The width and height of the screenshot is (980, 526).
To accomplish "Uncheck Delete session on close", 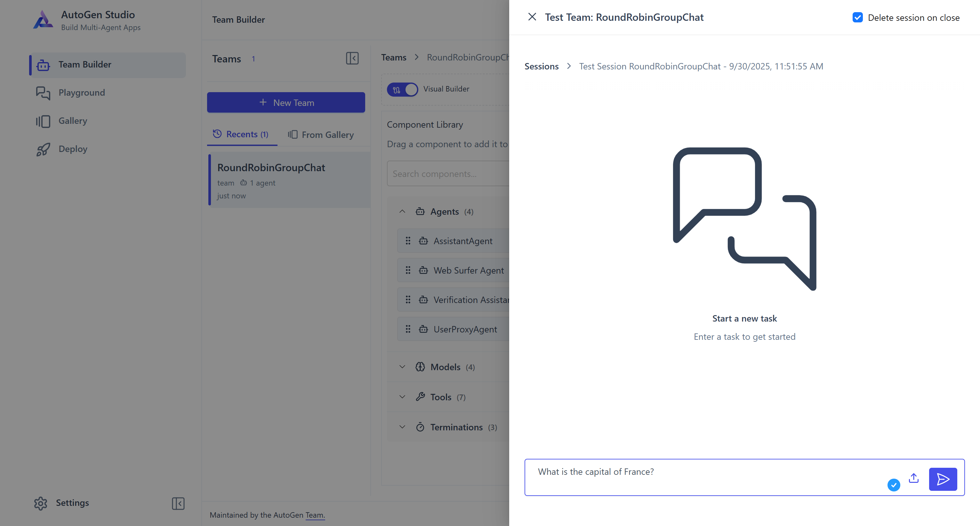I will coord(857,18).
